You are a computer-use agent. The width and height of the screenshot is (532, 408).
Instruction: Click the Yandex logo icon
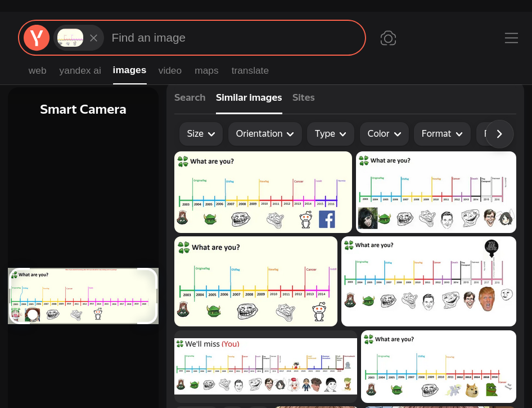click(37, 38)
